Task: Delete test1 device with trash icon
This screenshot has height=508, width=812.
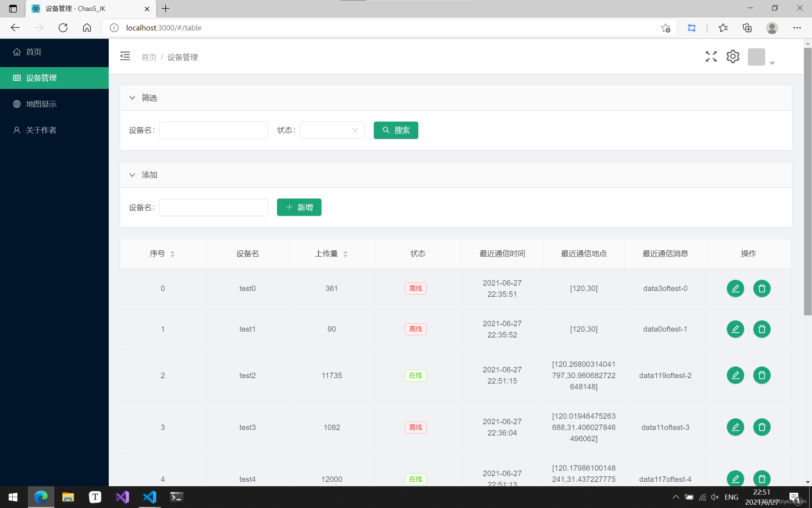Action: pos(762,329)
